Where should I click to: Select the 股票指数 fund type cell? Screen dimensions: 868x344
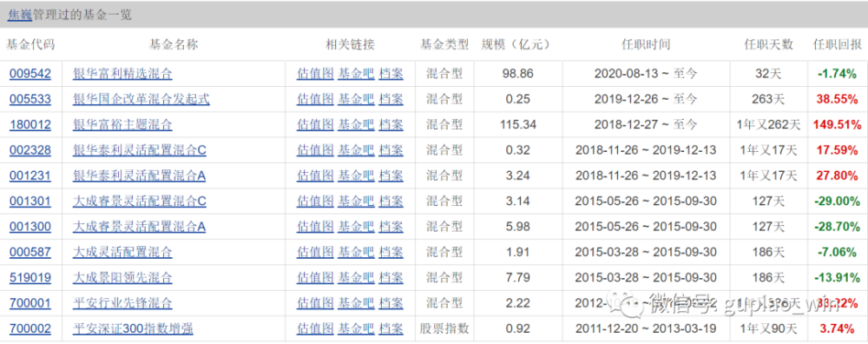pos(444,329)
